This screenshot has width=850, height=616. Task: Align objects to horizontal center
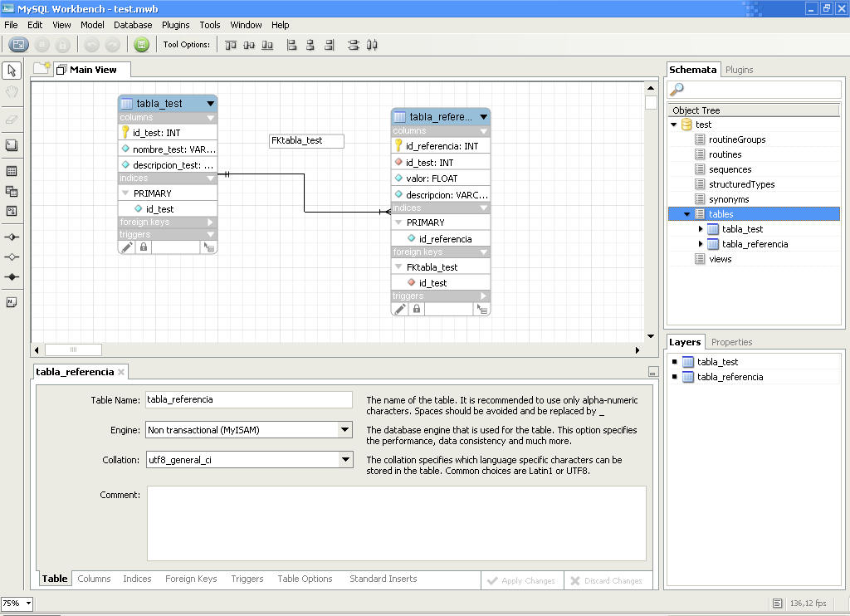coord(310,45)
